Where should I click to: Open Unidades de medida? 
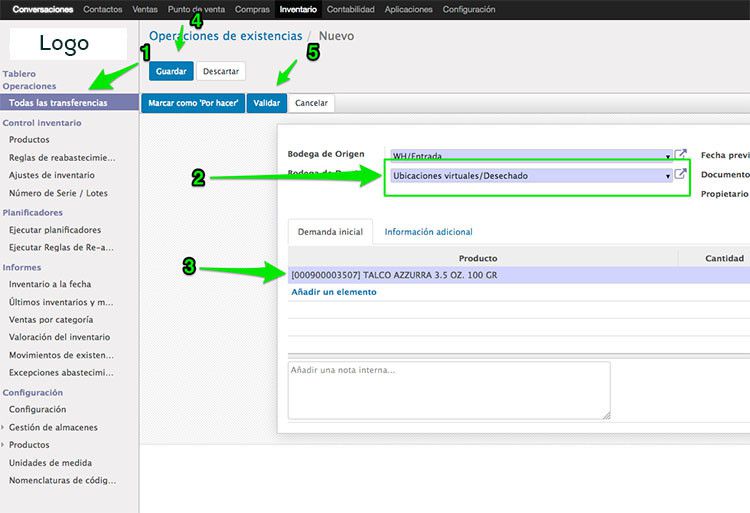50,463
